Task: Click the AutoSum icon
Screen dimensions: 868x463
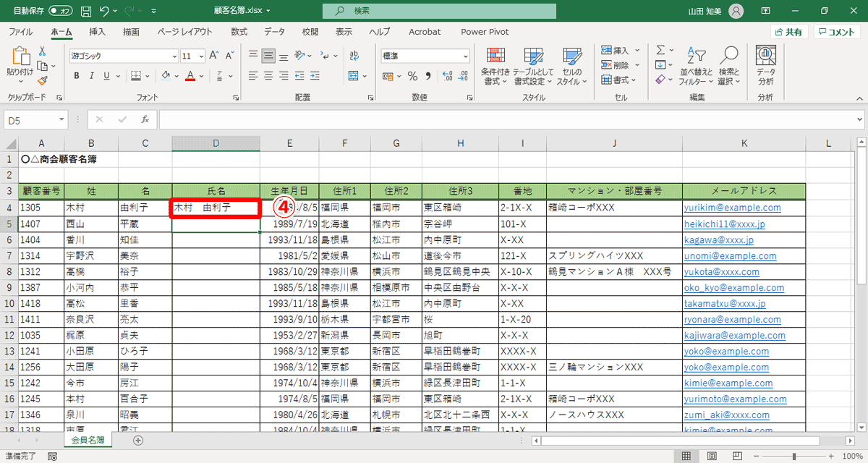Action: tap(660, 51)
